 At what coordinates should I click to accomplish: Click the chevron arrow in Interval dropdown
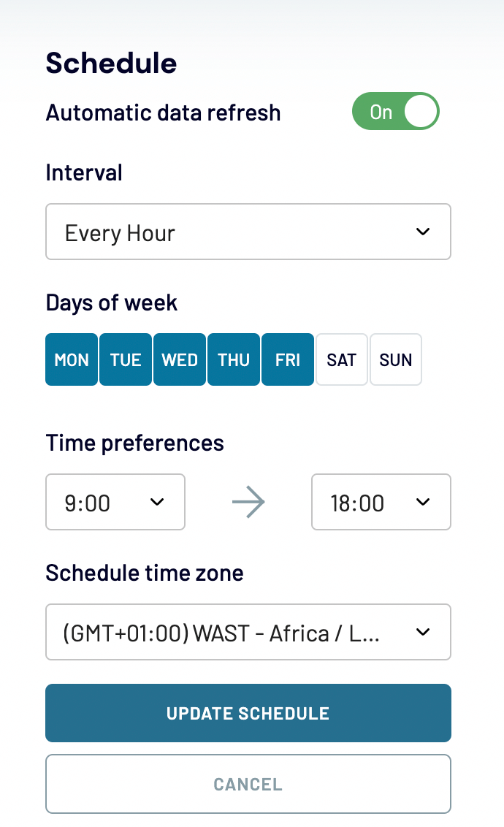point(422,232)
